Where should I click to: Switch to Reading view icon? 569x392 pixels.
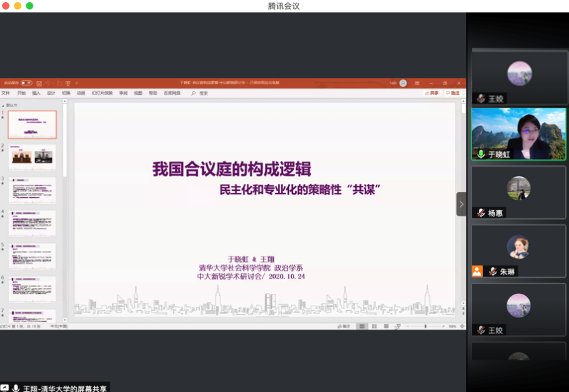point(386,326)
